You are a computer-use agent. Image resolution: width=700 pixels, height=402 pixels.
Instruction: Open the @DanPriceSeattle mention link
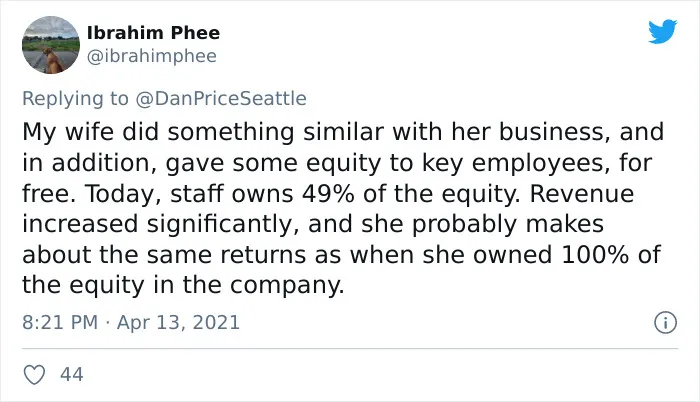pos(221,99)
